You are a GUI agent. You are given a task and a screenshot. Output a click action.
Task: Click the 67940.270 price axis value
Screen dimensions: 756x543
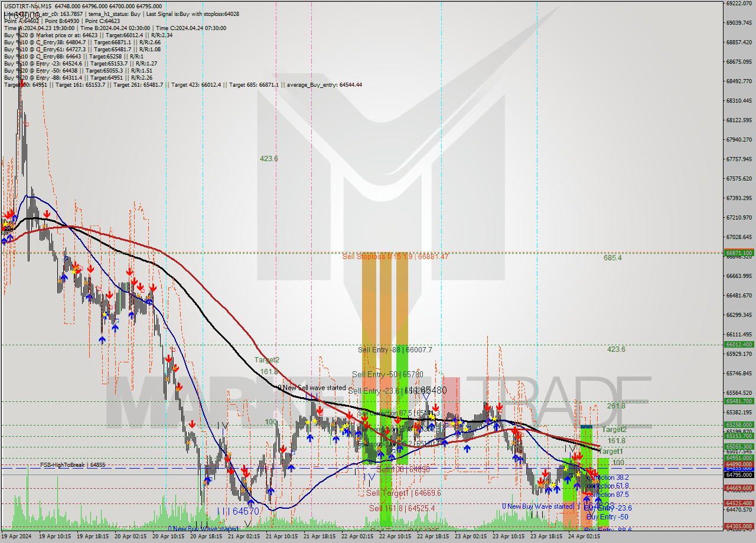point(739,139)
